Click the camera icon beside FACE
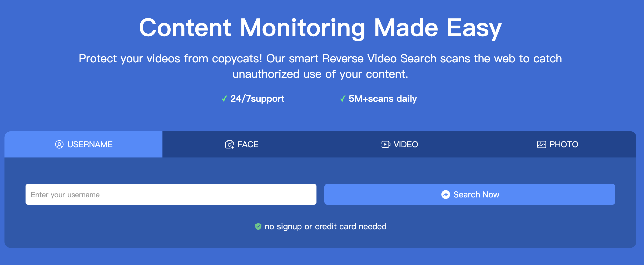The image size is (644, 265). coord(229,144)
